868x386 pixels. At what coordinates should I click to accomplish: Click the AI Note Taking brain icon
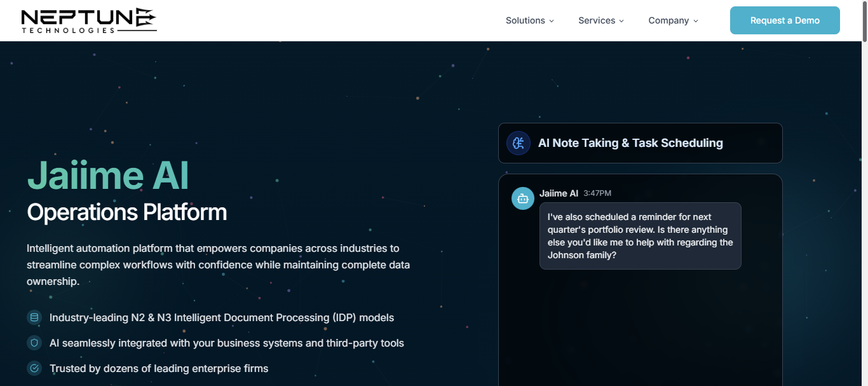(519, 143)
